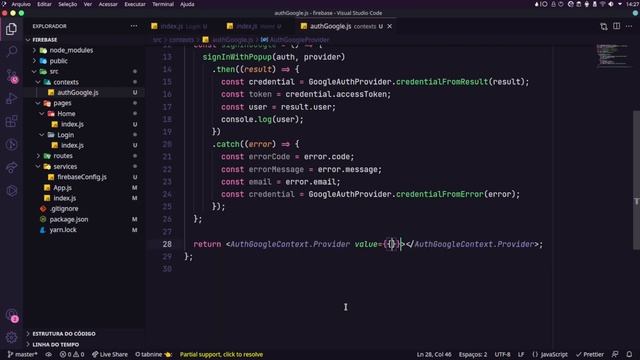Change language mode from JavaScript
The height and width of the screenshot is (360, 640).
pyautogui.click(x=550, y=354)
